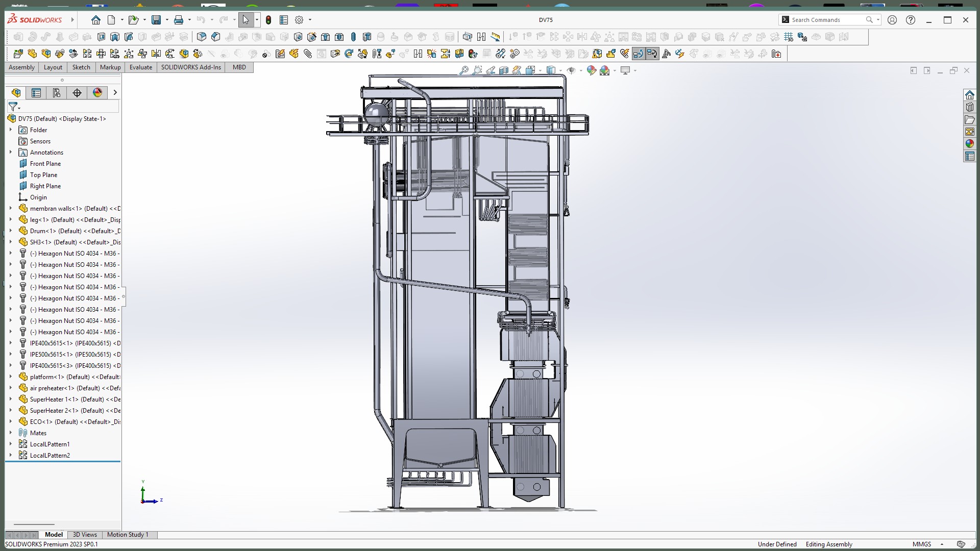Click the Edit Appearance icon

pyautogui.click(x=591, y=70)
